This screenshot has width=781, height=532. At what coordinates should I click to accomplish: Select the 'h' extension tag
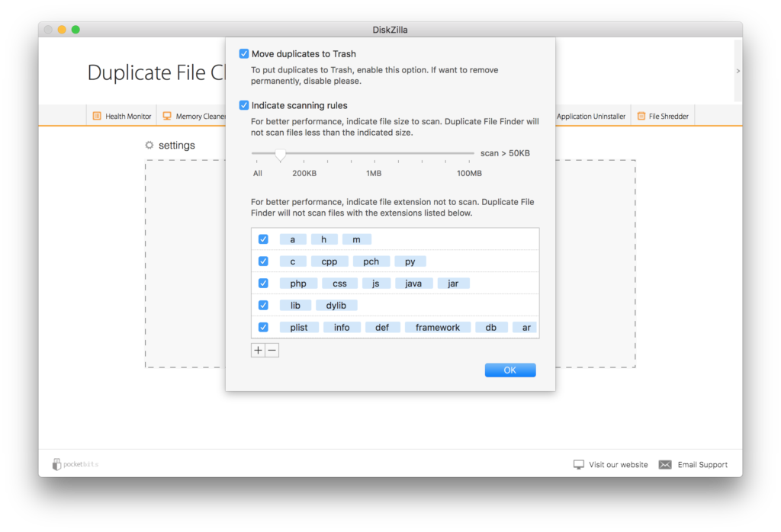point(323,239)
